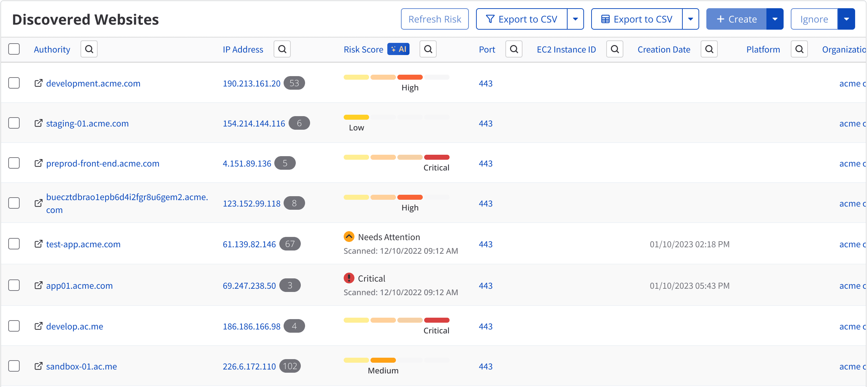Open the EC2 Instance ID column search
The image size is (868, 387).
(x=615, y=49)
